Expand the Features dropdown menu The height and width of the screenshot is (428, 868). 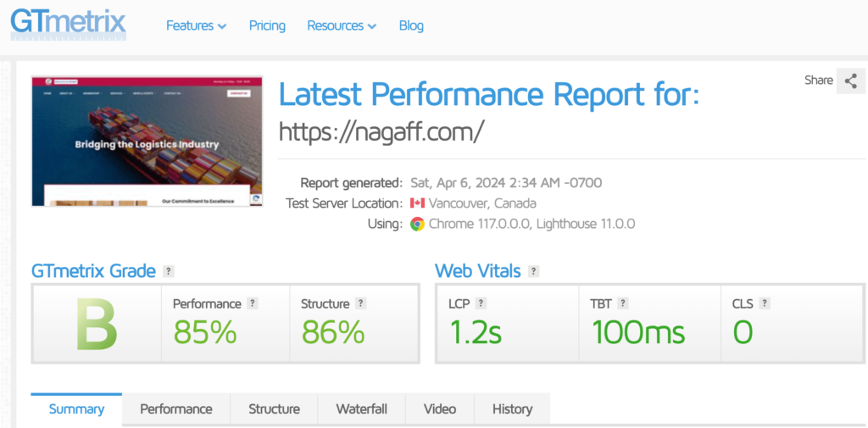196,25
